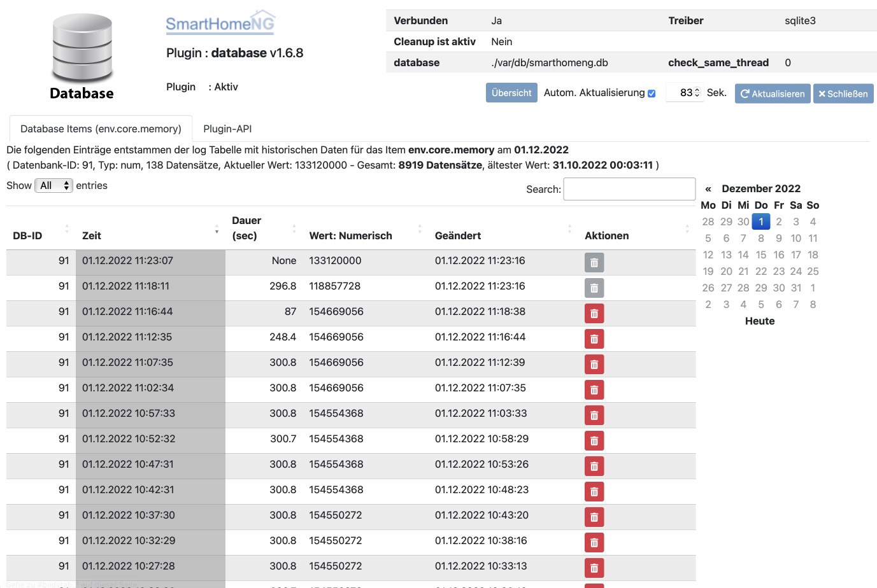
Task: Click Geändert value 01.12.2022 10:33:13
Action: point(481,566)
